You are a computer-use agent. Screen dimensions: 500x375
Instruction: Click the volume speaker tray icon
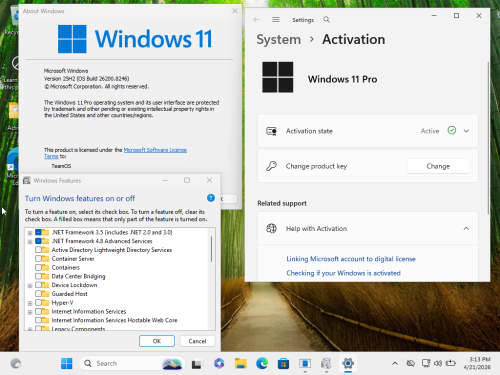(438, 363)
